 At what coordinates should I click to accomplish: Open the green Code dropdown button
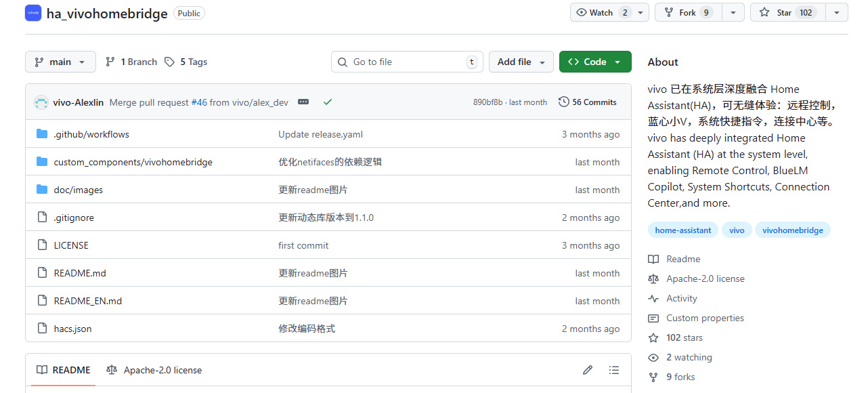coord(595,62)
